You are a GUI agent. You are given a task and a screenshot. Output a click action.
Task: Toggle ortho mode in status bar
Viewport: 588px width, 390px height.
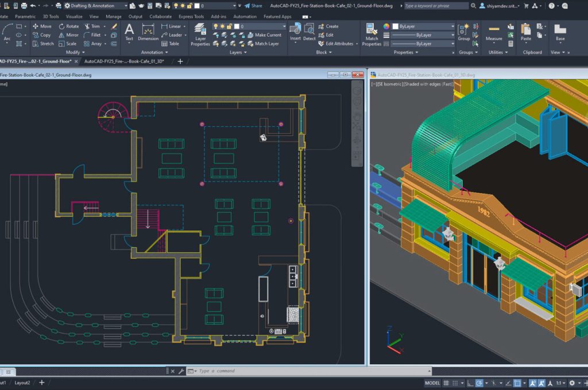click(470, 383)
